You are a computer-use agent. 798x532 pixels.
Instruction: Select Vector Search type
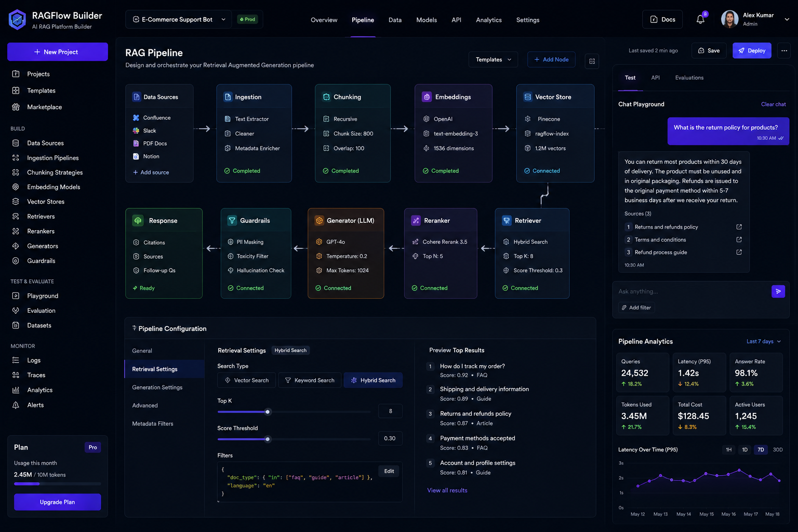tap(247, 380)
